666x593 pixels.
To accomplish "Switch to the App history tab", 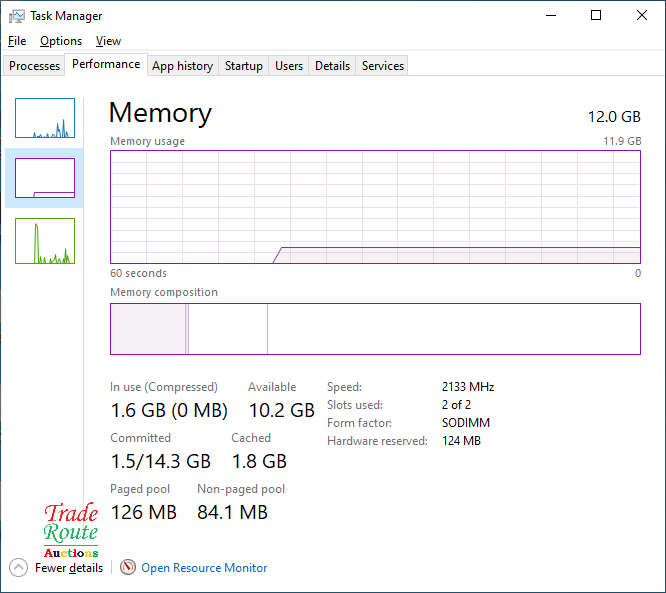I will pos(182,66).
